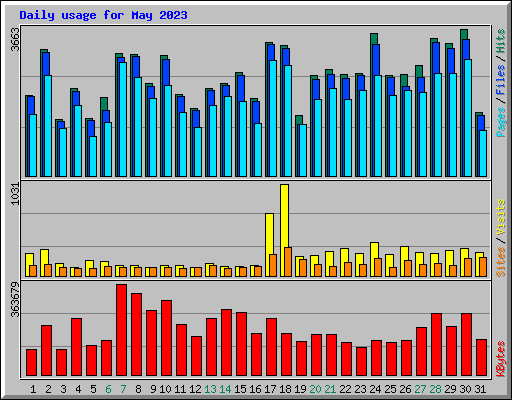Click the cyan pages bar for day 30
Image resolution: width=512 pixels, height=400 pixels.
[x=468, y=118]
